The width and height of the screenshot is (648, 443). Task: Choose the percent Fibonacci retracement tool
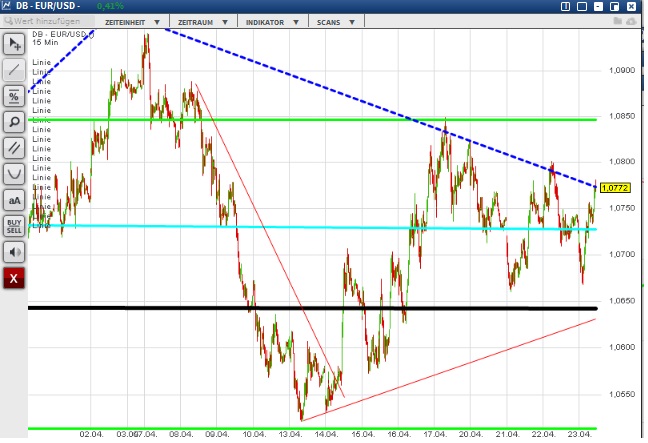pyautogui.click(x=14, y=96)
